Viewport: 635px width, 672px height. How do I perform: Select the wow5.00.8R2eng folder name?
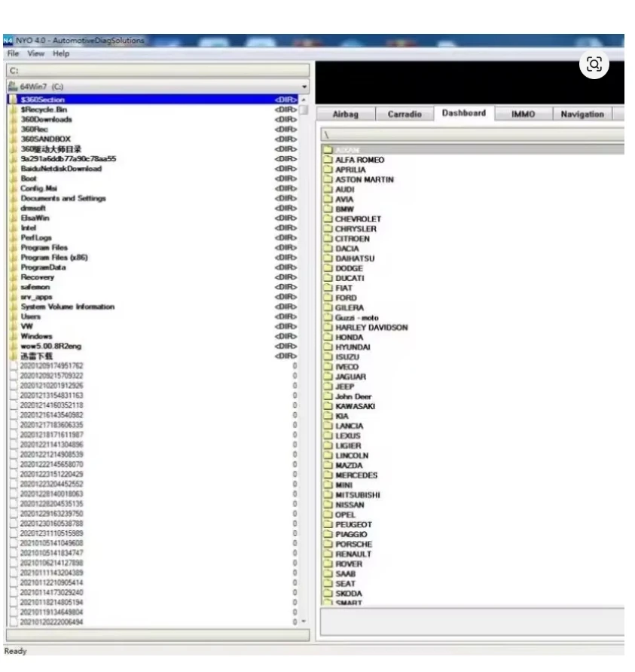(x=51, y=347)
